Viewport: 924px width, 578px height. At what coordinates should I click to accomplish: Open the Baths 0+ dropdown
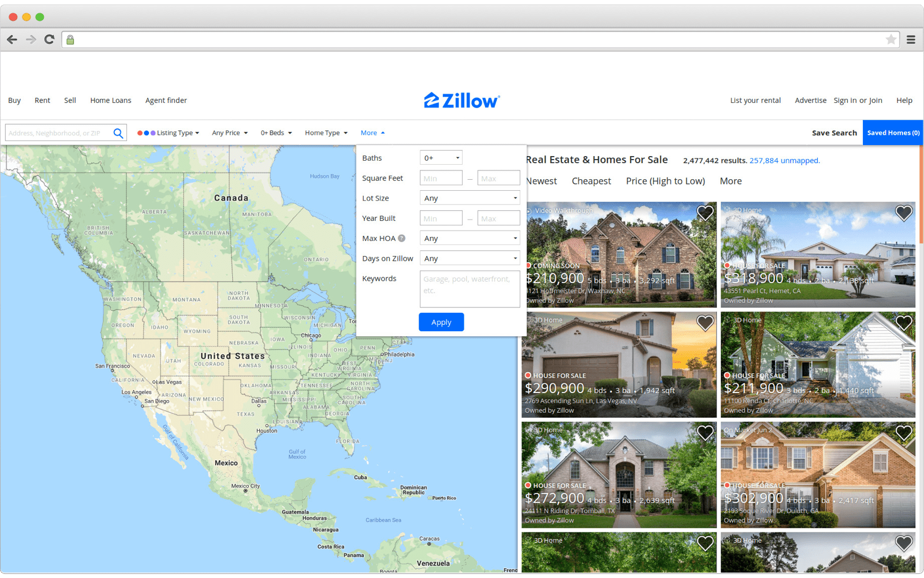click(441, 158)
